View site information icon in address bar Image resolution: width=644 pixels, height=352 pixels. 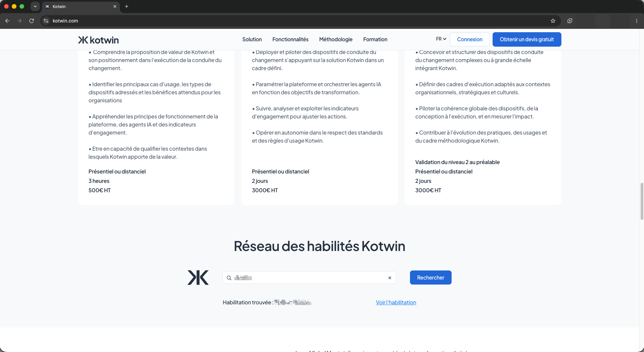[x=46, y=21]
